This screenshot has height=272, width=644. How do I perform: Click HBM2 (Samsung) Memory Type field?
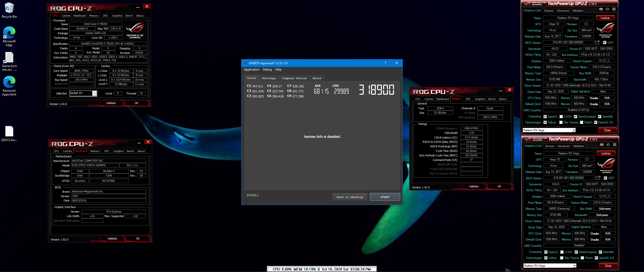[x=559, y=209]
